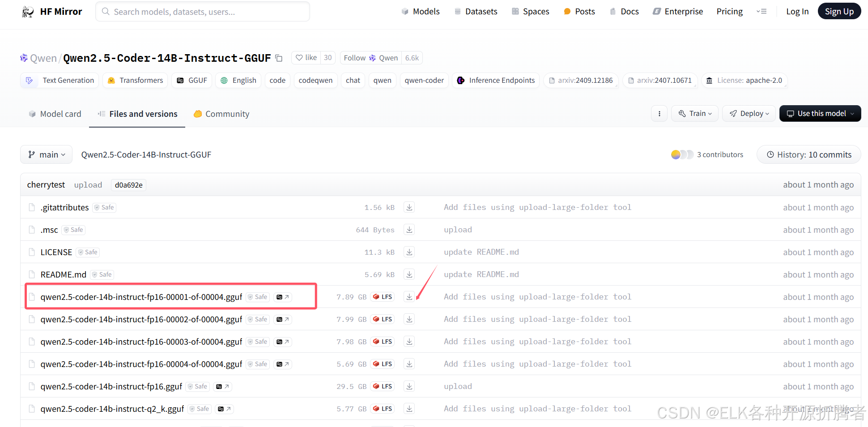868x427 pixels.
Task: Click the LFS badge on fp16-00001-of-00004 row
Action: [383, 297]
